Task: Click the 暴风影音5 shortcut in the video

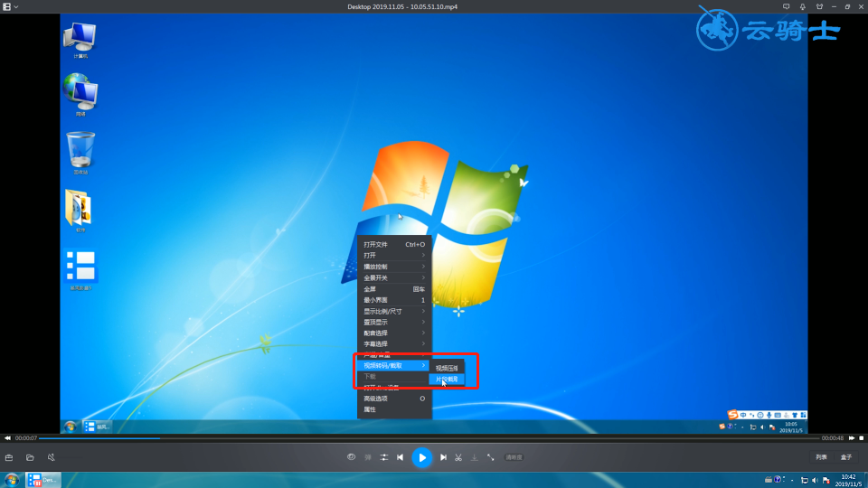Action: (80, 269)
